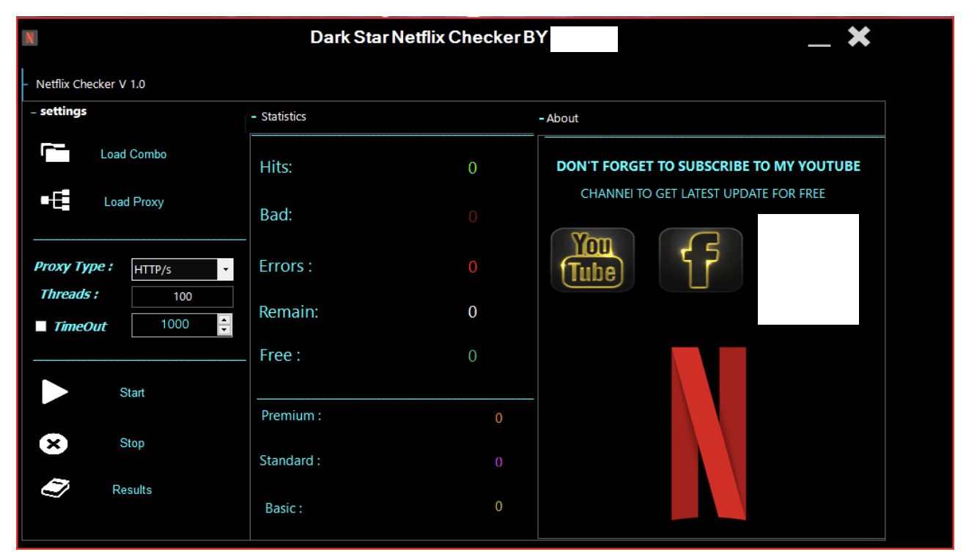The width and height of the screenshot is (966, 560).
Task: Click the small N icon in title bar
Action: 29,37
